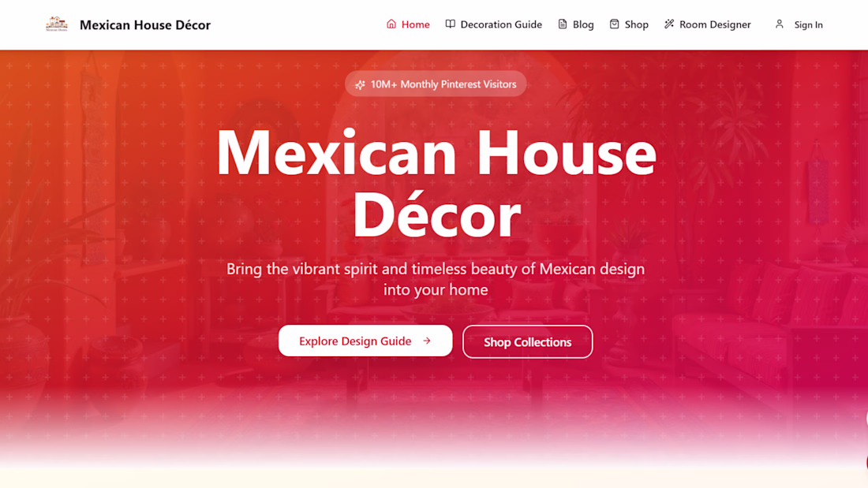Viewport: 868px width, 488px height.
Task: Go to the Home nav item
Action: 408,24
